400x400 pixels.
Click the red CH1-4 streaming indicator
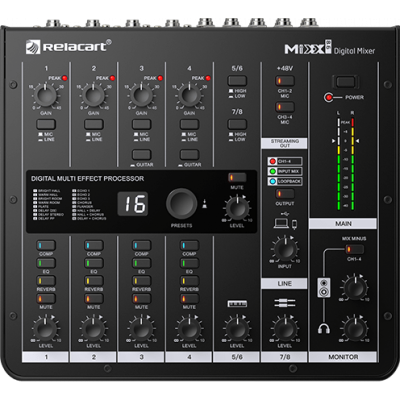click(x=272, y=161)
